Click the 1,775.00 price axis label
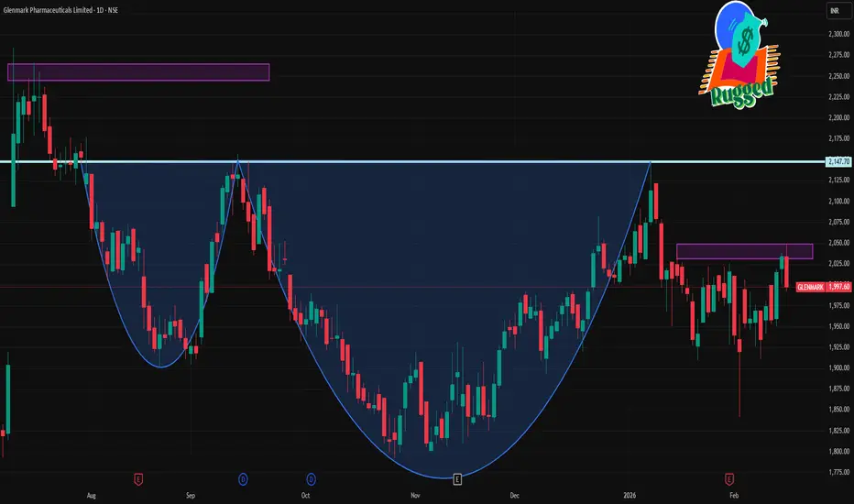The image size is (854, 504). pyautogui.click(x=838, y=473)
